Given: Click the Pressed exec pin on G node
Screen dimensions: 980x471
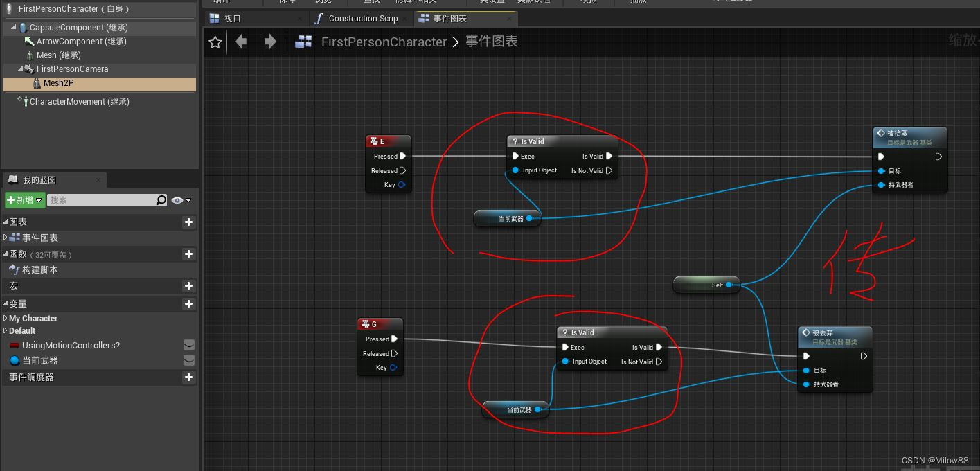Looking at the screenshot, I should point(395,339).
